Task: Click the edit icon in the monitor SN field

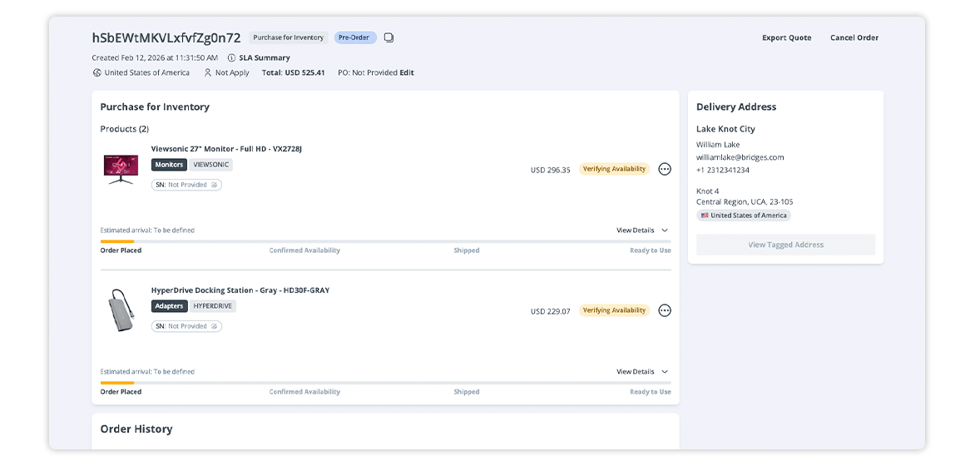Action: (214, 185)
